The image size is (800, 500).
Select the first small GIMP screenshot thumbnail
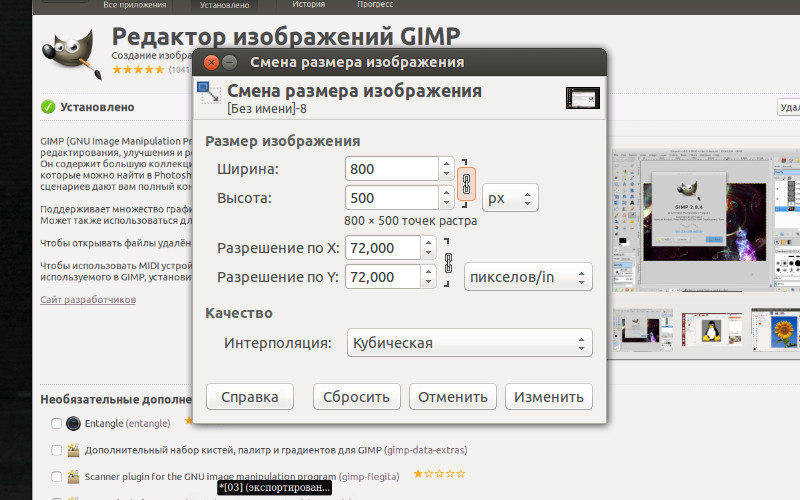642,330
